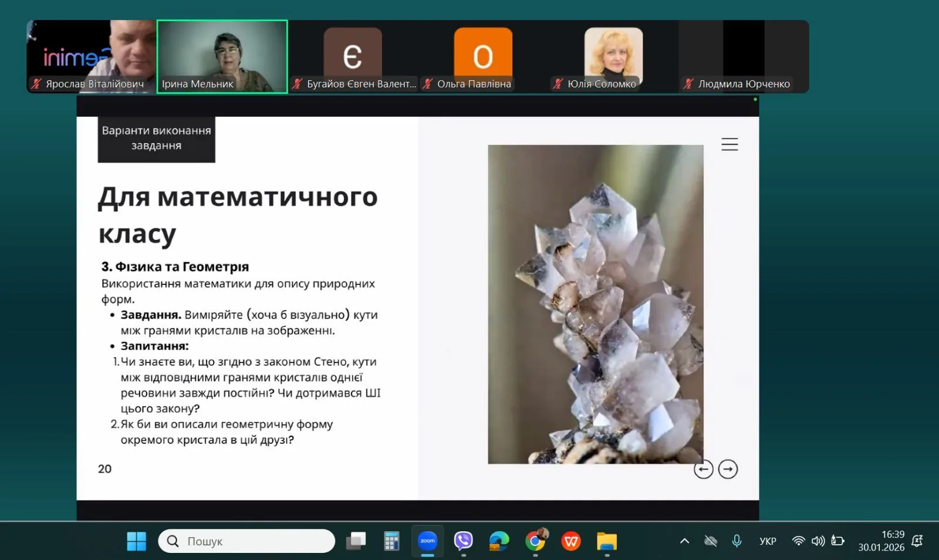Click the 'Варіанти виконання завдання' label box

coord(156,139)
